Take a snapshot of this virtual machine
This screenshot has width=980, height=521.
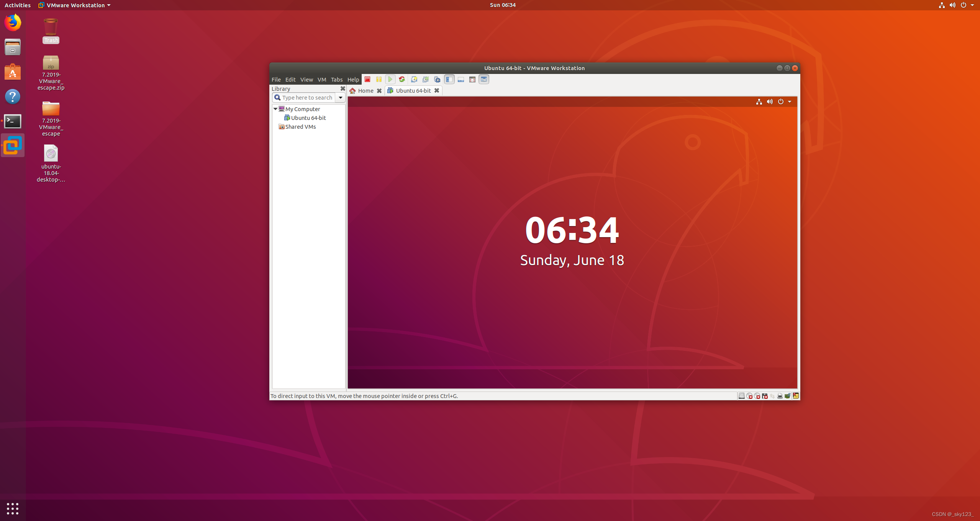(414, 79)
